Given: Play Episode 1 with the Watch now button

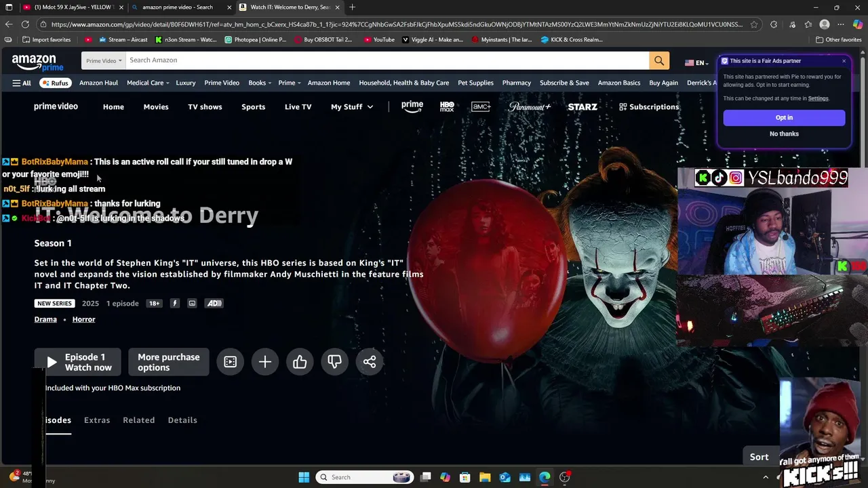Looking at the screenshot, I should click(x=77, y=362).
